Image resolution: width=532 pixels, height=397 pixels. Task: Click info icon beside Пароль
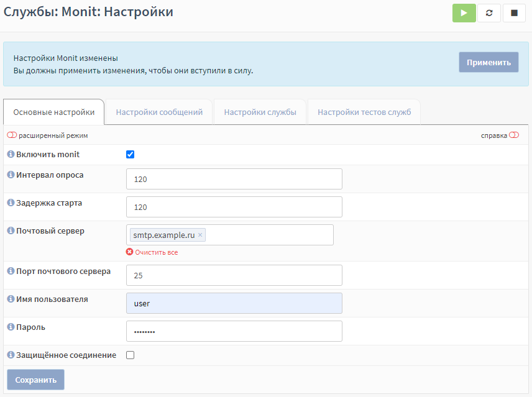click(x=11, y=327)
